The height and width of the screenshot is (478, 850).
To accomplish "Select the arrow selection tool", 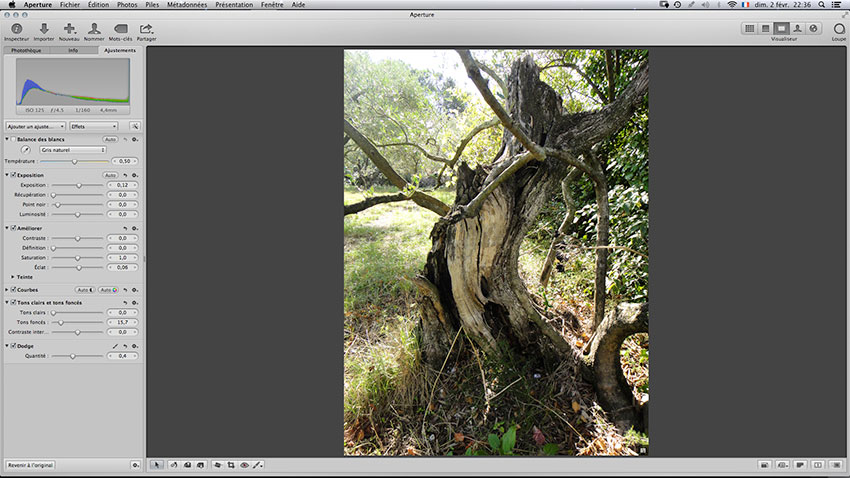I will (x=157, y=465).
